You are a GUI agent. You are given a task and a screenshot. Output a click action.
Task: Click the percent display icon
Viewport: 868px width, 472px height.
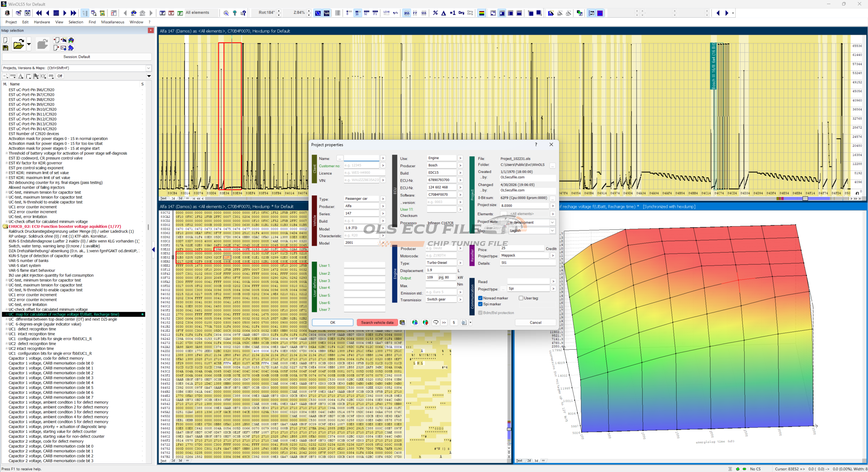point(435,13)
